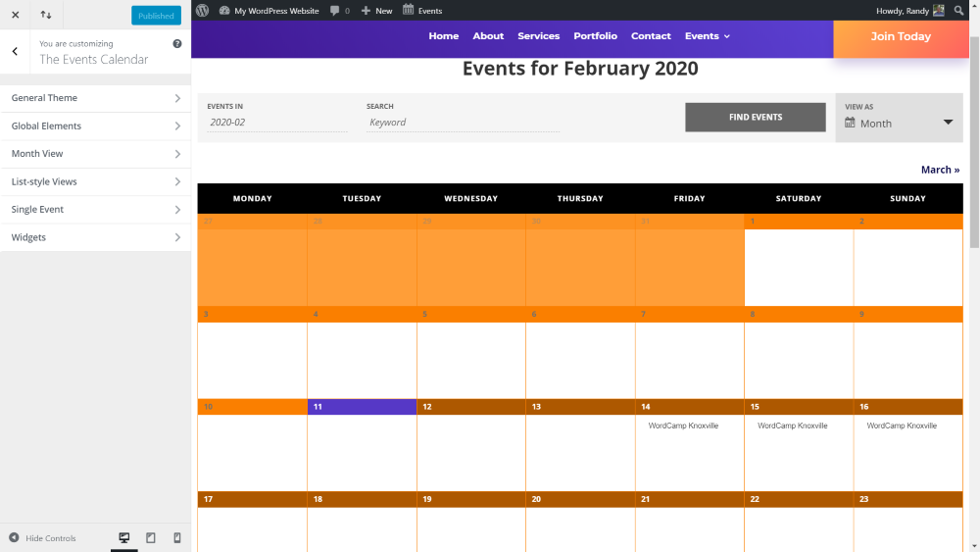This screenshot has width=980, height=552.
Task: Click day 12 date number
Action: coord(427,407)
